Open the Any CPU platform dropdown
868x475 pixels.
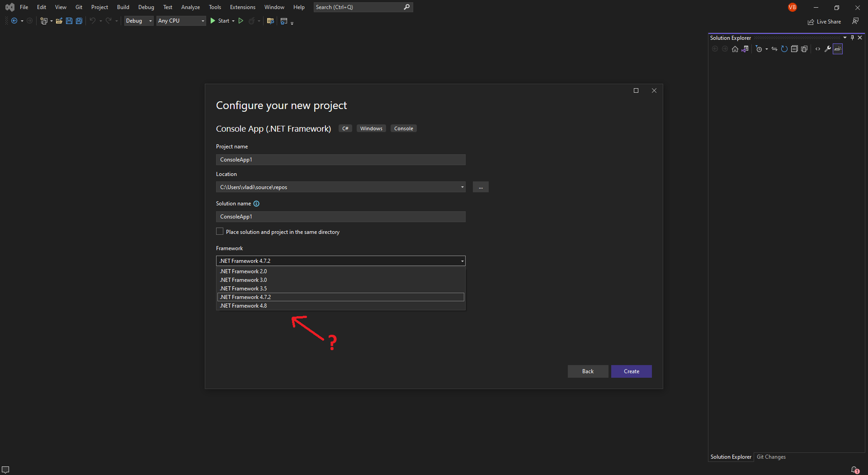click(x=181, y=21)
